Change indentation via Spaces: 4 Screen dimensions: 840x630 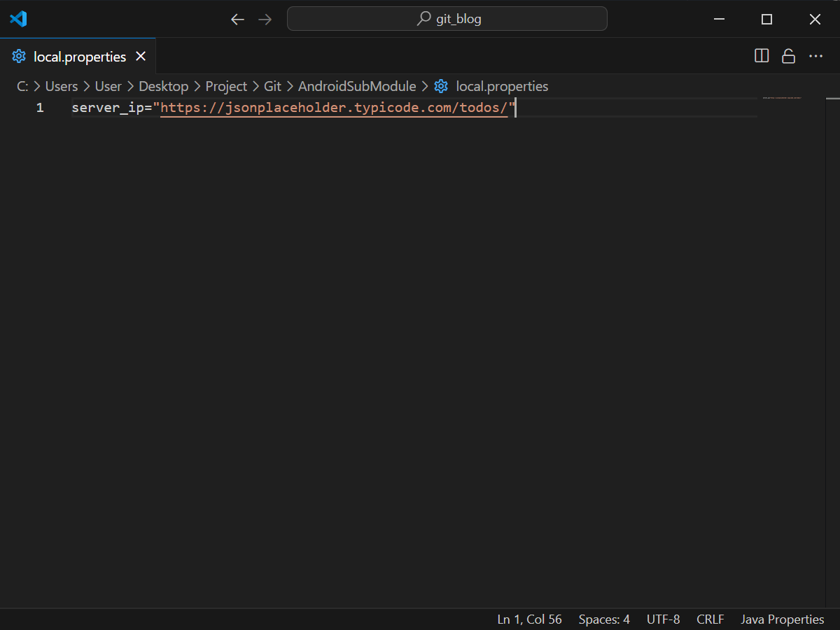603,619
